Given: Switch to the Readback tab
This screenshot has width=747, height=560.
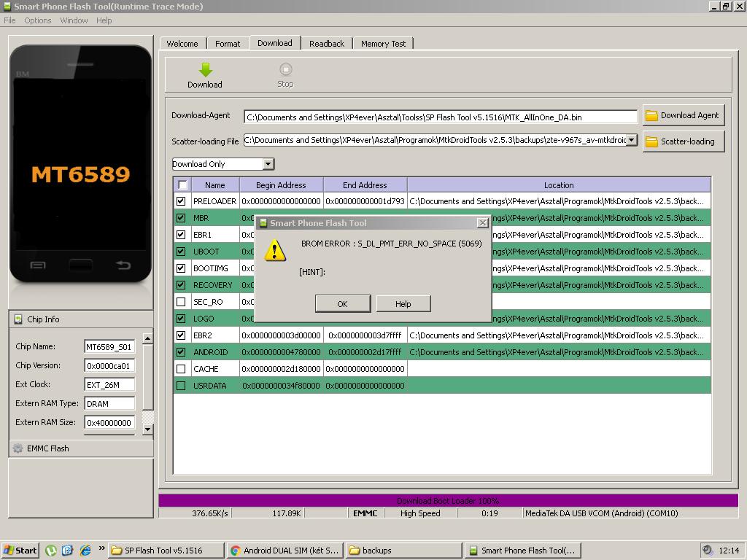Looking at the screenshot, I should tap(327, 43).
